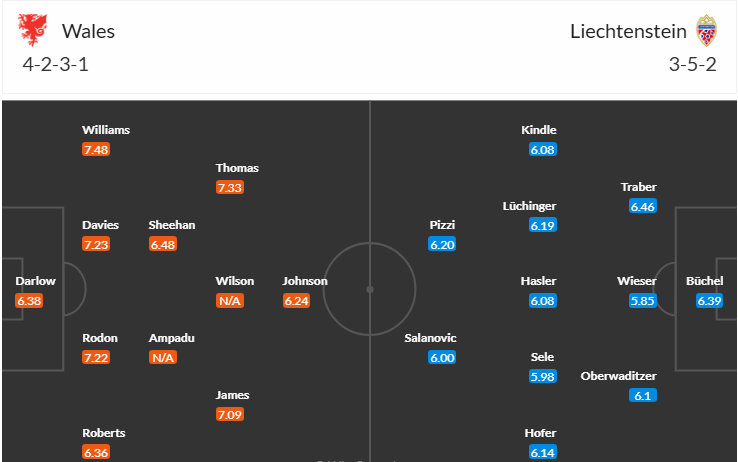738x462 pixels.
Task: Click Hofer's 6.14 rating badge
Action: coord(543,453)
